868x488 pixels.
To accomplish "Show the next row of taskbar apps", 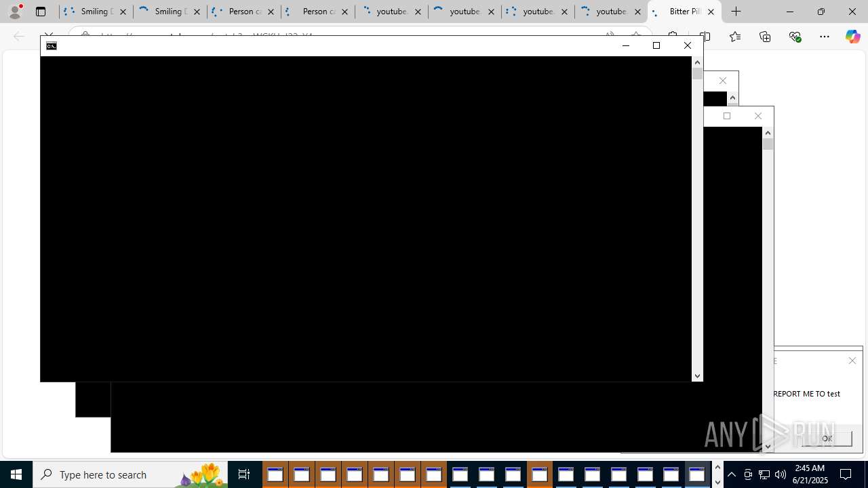I will [x=717, y=482].
